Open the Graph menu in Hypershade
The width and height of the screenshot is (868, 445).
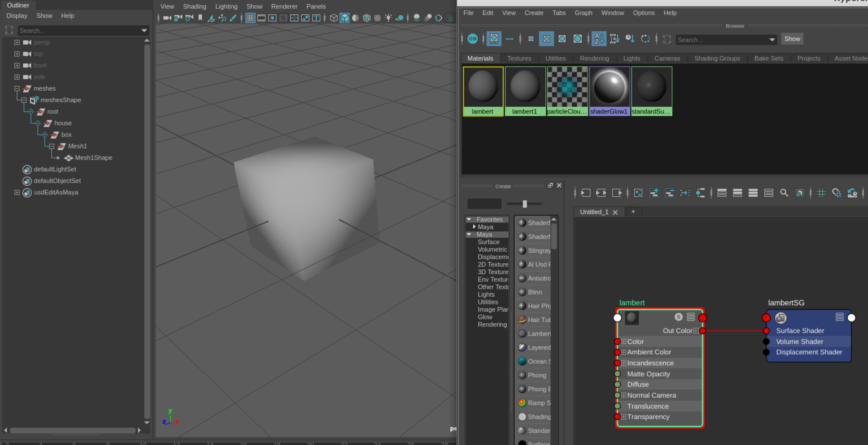click(583, 13)
